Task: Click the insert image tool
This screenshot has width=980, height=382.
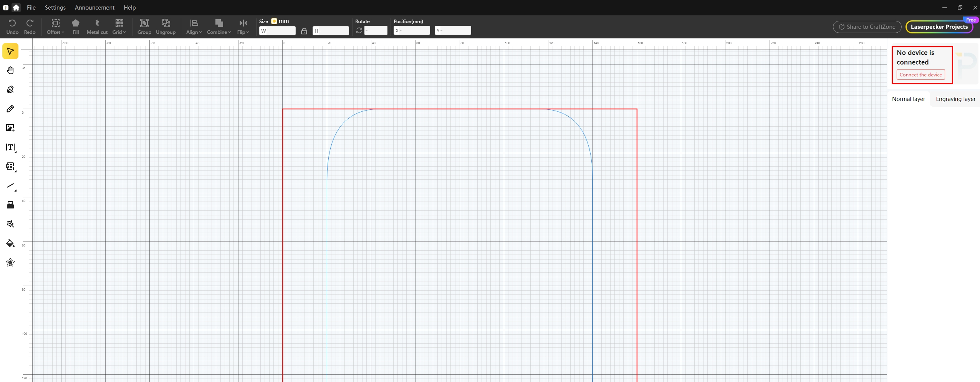Action: tap(10, 128)
